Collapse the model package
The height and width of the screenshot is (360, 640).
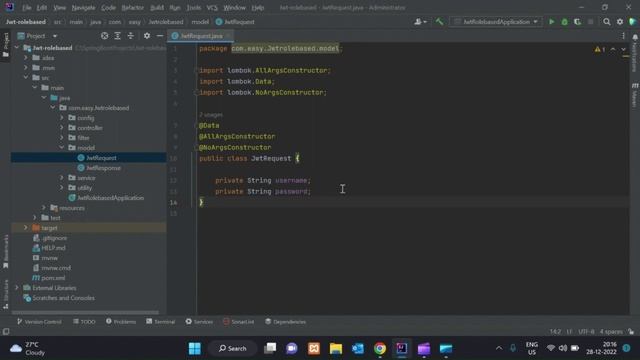point(62,148)
